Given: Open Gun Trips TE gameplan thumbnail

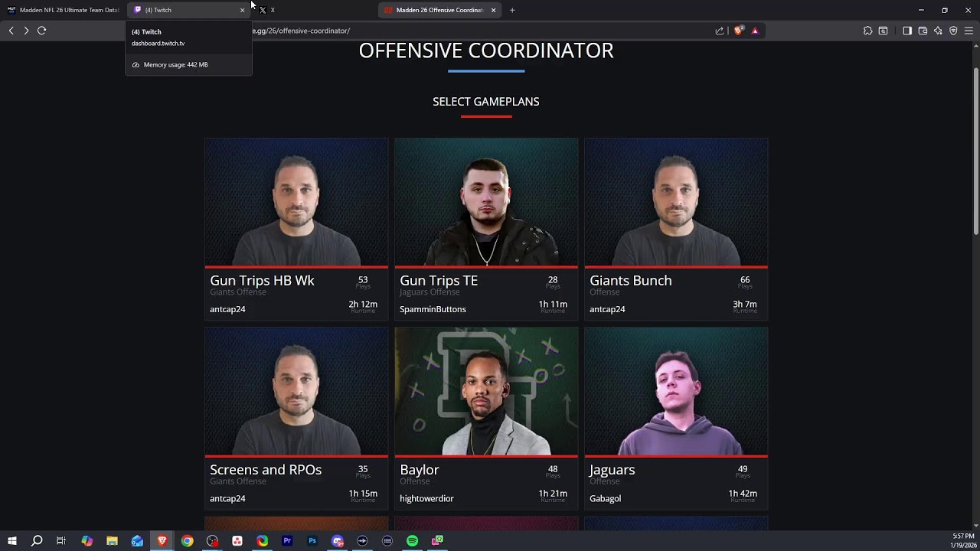Looking at the screenshot, I should (486, 202).
